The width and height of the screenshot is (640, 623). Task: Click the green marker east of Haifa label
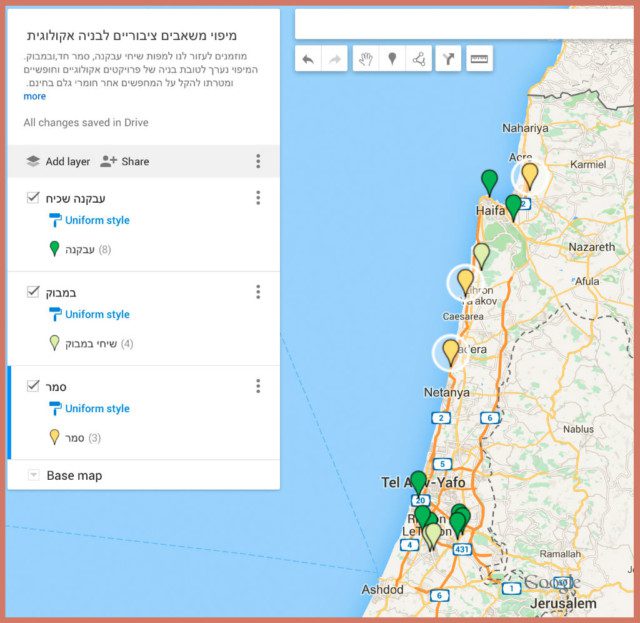(513, 208)
